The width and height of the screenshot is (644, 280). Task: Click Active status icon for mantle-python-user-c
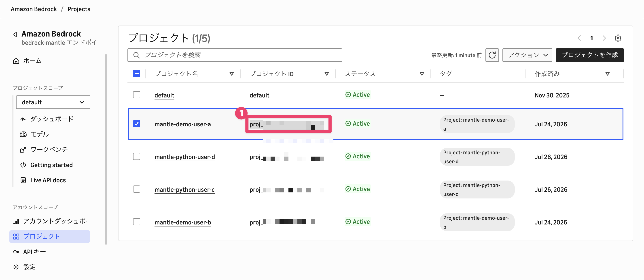(348, 189)
